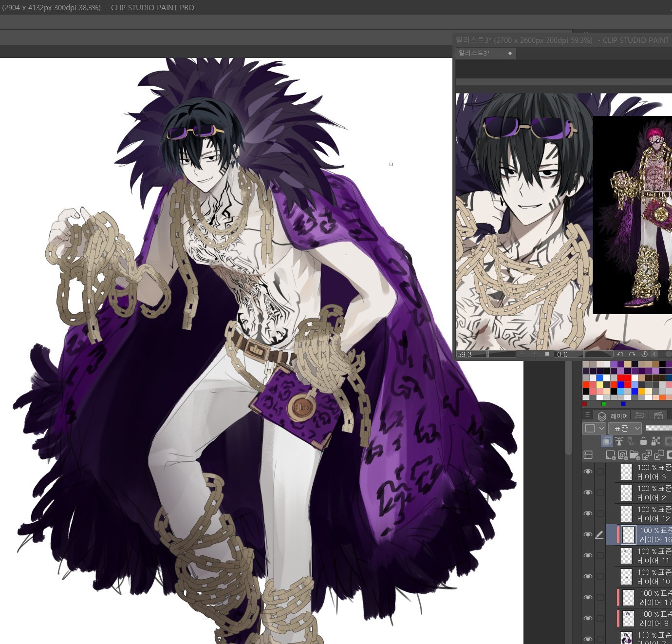Create a new raster layer
The height and width of the screenshot is (644, 672).
[611, 455]
